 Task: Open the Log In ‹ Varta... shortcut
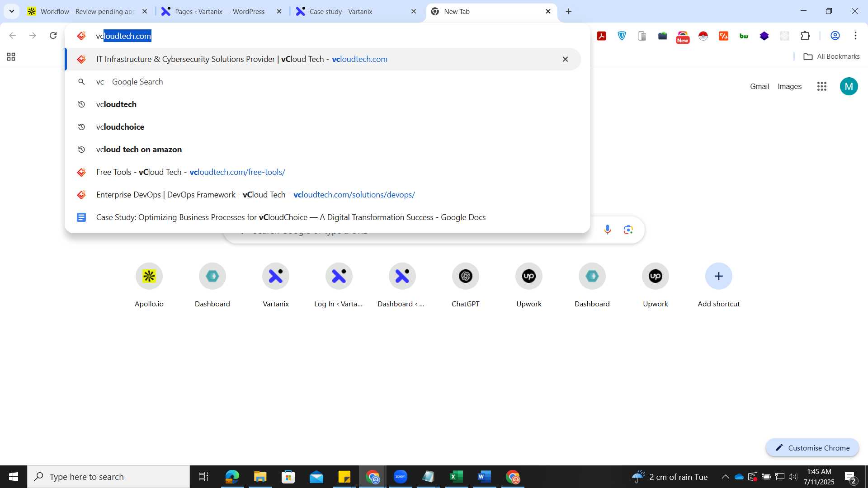339,285
